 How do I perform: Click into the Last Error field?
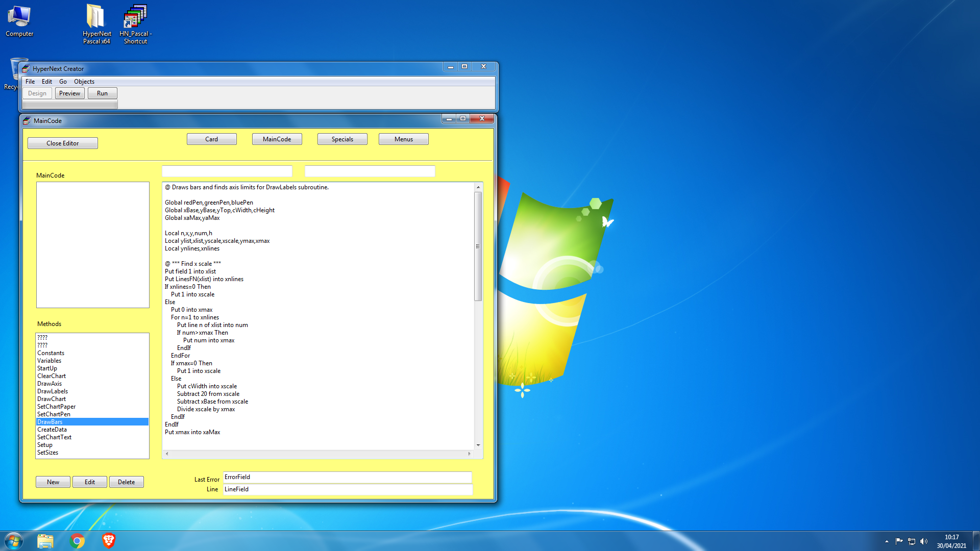[347, 478]
